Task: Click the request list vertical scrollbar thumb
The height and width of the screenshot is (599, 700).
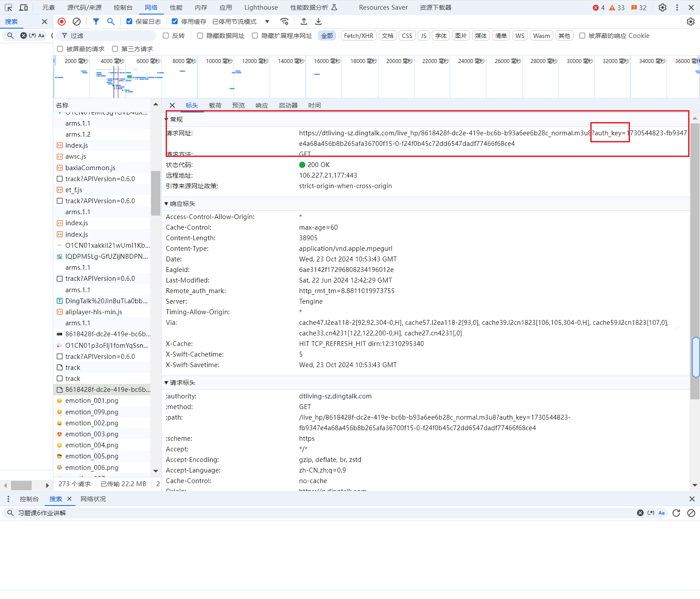Action: click(x=155, y=193)
